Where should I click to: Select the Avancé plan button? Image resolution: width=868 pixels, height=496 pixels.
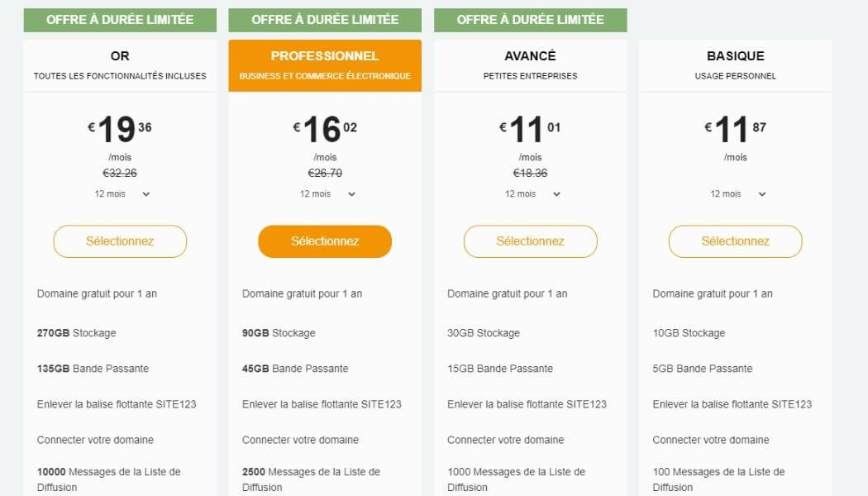tap(531, 241)
